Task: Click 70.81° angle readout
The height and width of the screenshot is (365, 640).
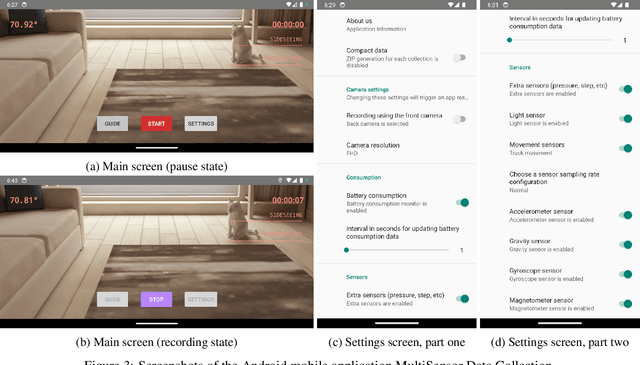Action: [x=24, y=200]
